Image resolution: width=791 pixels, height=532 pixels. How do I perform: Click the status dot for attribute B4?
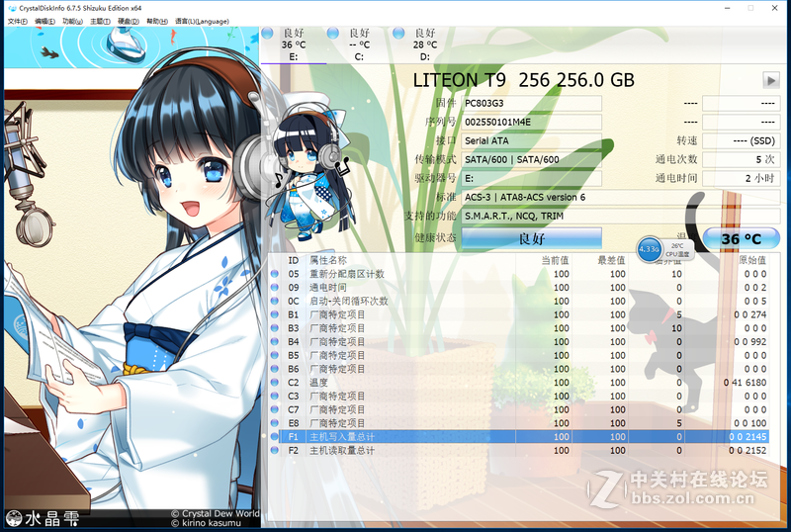tap(275, 342)
